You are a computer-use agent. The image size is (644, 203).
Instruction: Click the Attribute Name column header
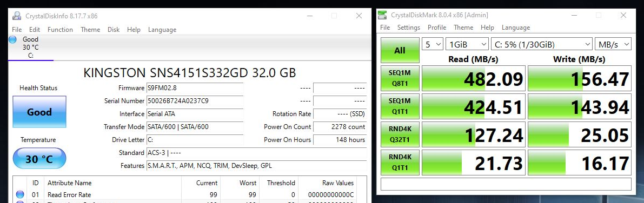(113, 183)
